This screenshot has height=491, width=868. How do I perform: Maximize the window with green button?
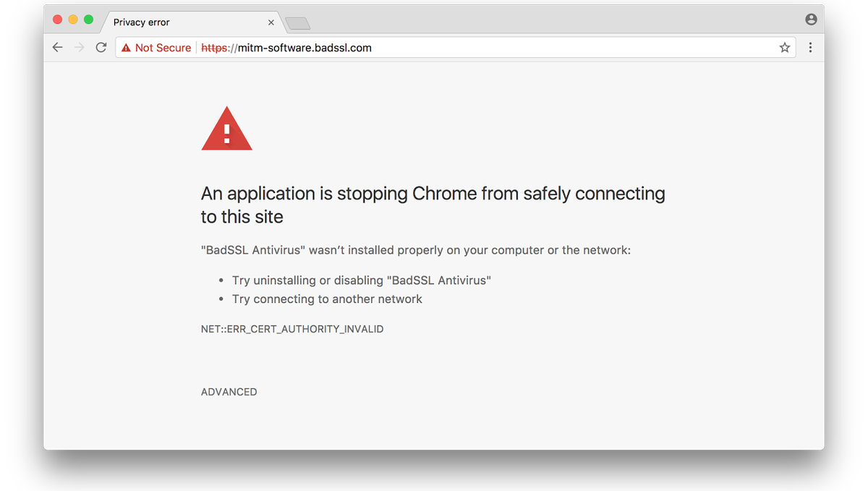pos(88,20)
